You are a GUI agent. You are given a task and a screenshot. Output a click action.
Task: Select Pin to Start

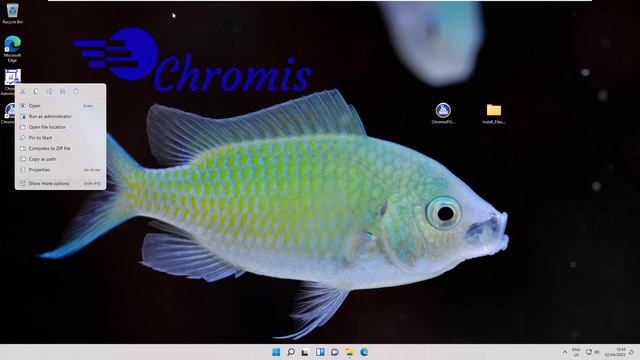tap(60, 138)
